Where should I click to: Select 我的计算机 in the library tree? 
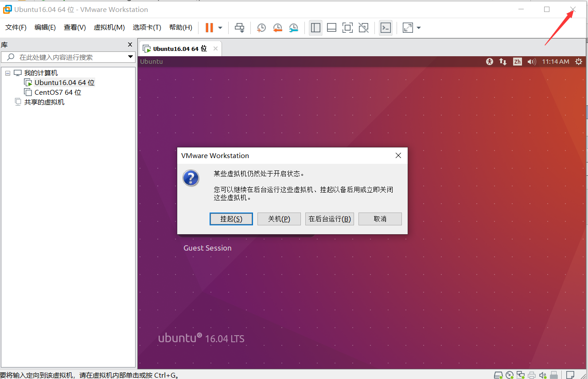(x=41, y=73)
